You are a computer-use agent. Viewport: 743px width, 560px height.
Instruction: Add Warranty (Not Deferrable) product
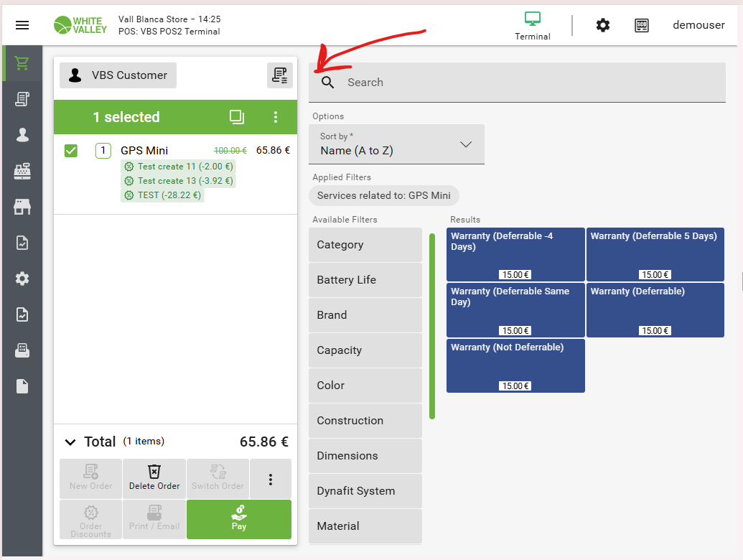tap(515, 365)
